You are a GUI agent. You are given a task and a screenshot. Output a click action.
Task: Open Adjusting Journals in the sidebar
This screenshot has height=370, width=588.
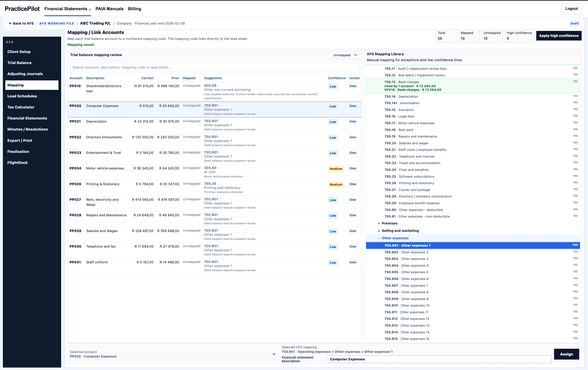(x=32, y=74)
